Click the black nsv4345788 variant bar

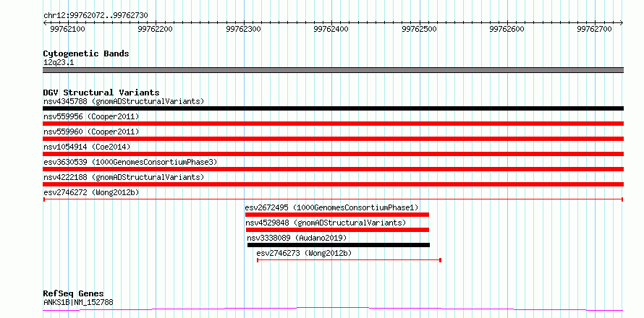pos(333,108)
